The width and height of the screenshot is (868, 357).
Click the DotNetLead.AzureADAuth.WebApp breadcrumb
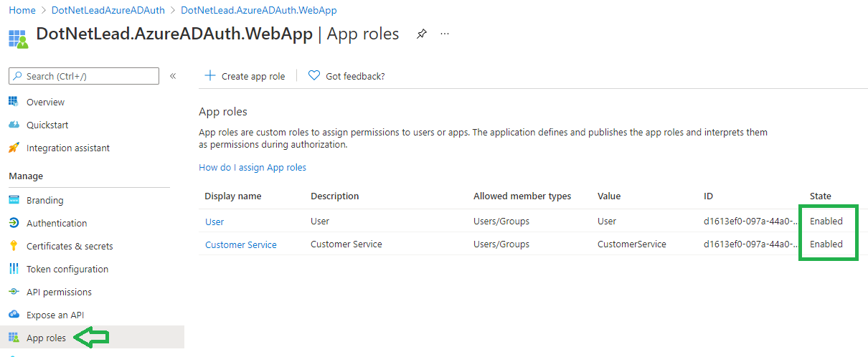point(259,10)
